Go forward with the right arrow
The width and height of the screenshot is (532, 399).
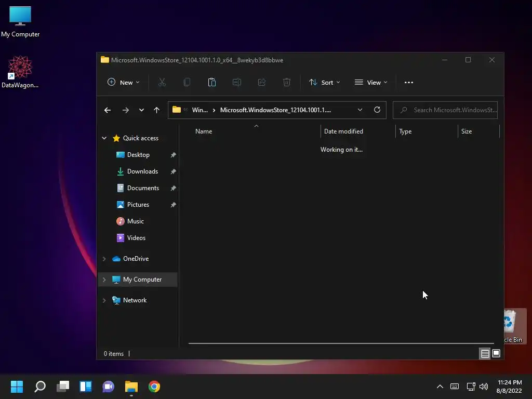(x=126, y=110)
